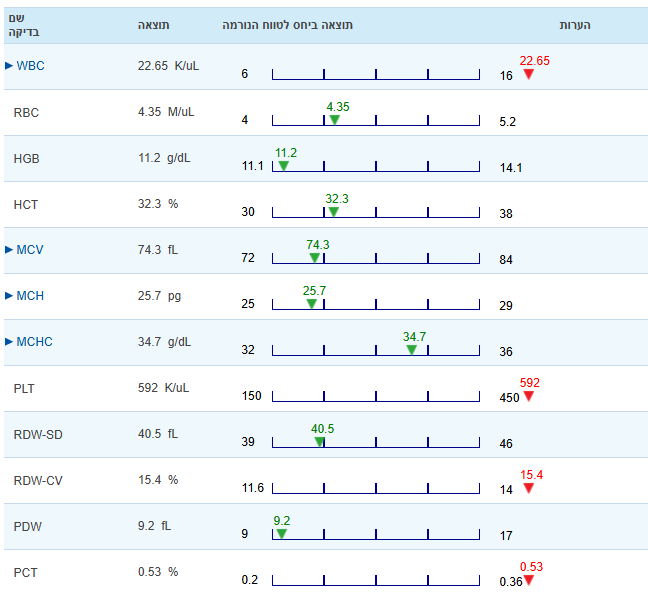Click the RBC test name
Screen dimensions: 648x595
[x=26, y=112]
